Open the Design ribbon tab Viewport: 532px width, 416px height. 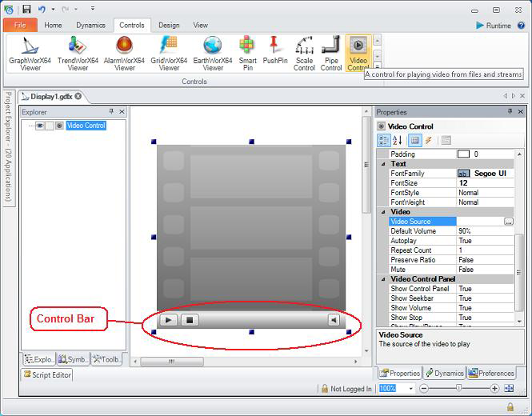click(169, 25)
